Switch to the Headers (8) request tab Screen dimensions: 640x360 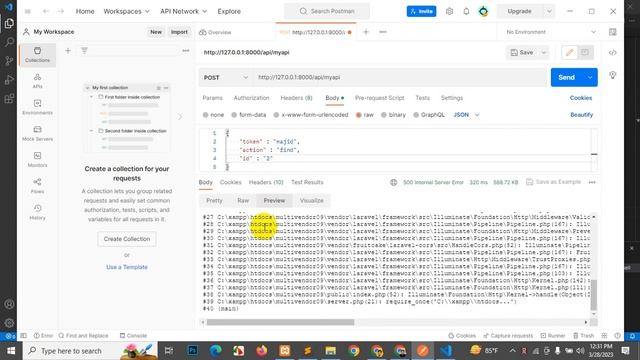[x=296, y=98]
